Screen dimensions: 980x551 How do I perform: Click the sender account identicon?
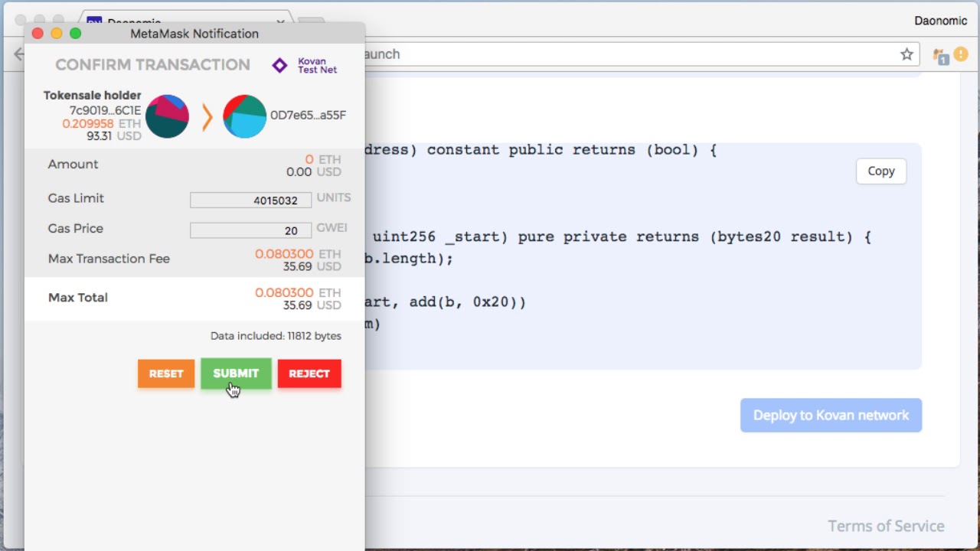(x=167, y=116)
